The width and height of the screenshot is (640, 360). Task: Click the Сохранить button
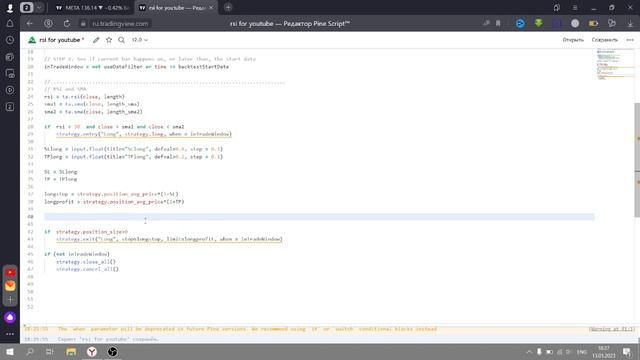[604, 40]
